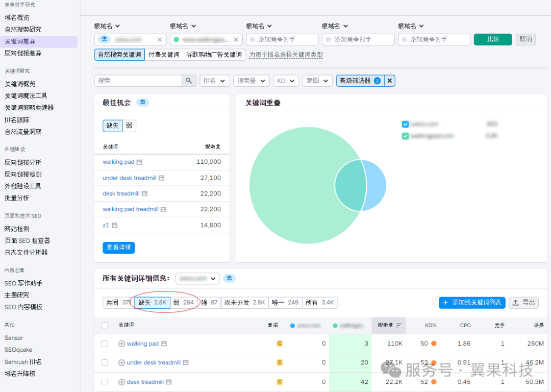Screen dimensions: 551x392
Task: Click the 查看详情 button
Action: coord(118,248)
